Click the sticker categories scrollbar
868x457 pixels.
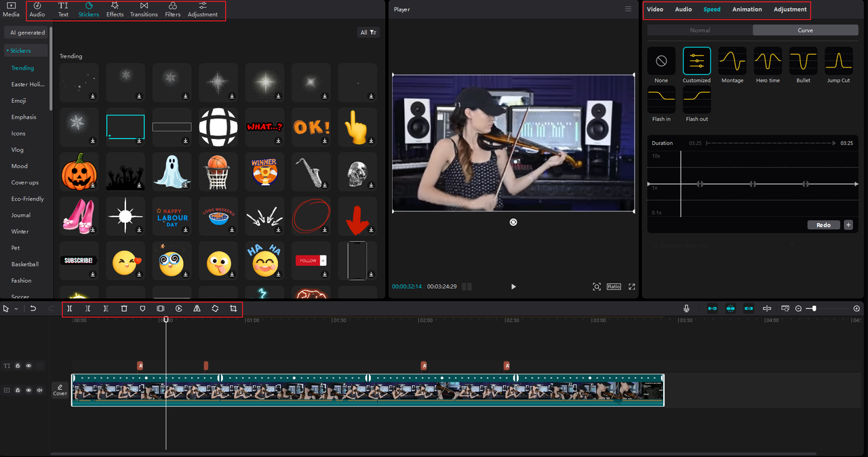pyautogui.click(x=51, y=68)
